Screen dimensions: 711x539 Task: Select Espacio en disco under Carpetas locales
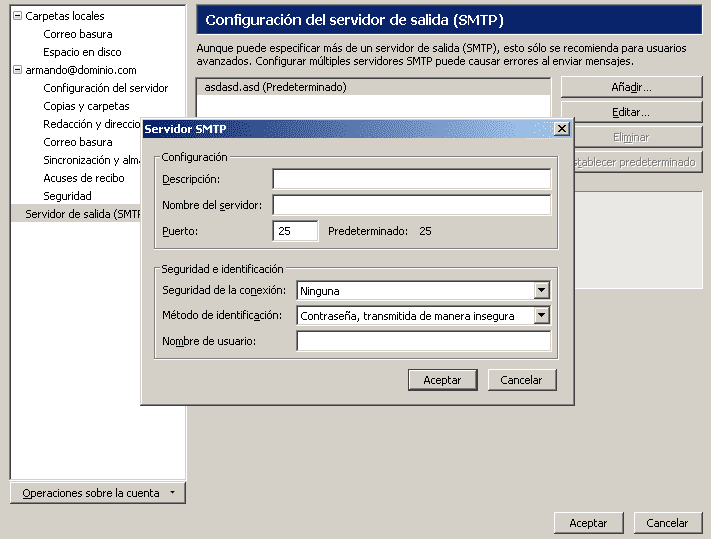(x=82, y=52)
